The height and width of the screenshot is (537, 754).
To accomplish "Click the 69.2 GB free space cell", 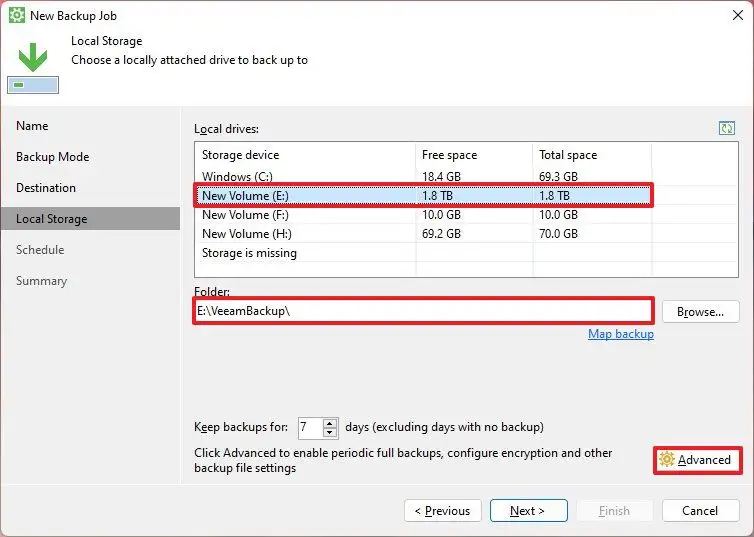I will pyautogui.click(x=441, y=234).
